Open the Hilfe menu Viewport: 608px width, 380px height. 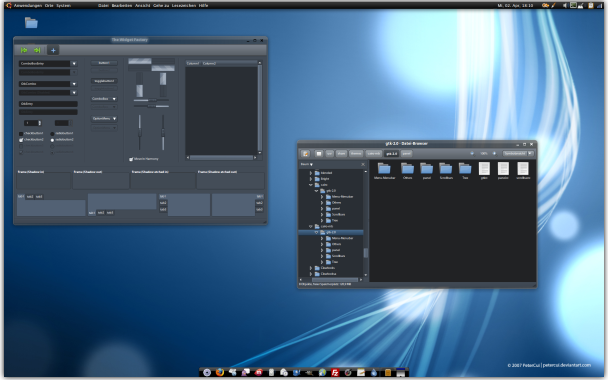(203, 5)
